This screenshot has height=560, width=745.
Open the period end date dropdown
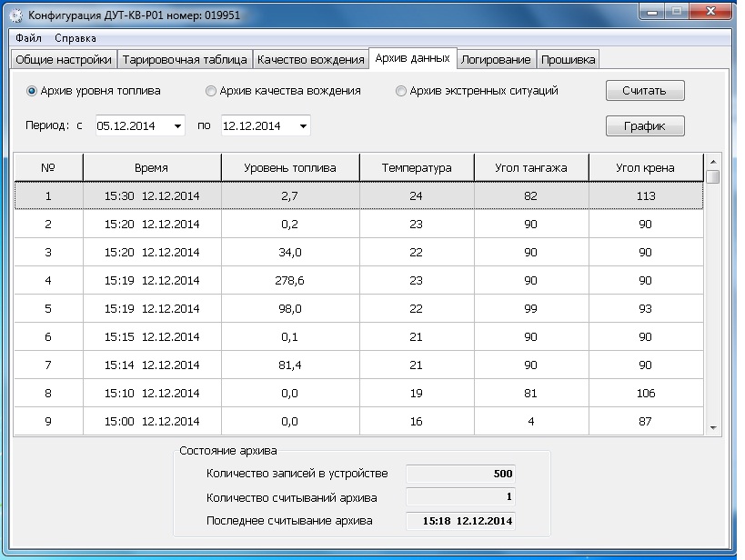[x=302, y=125]
